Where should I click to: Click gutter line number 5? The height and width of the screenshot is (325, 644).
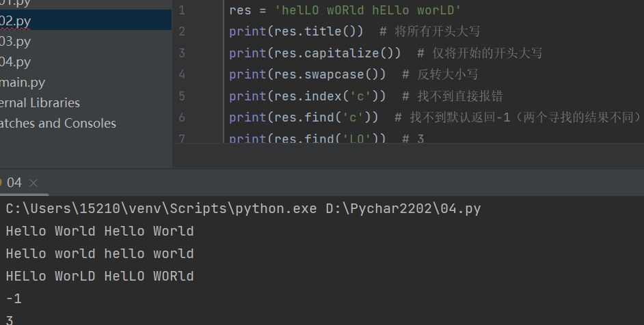182,96
